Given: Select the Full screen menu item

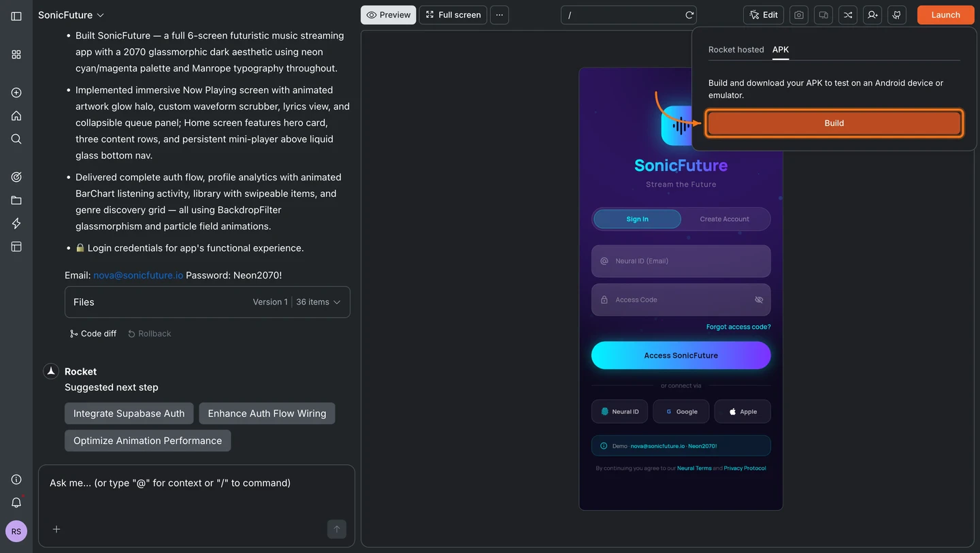Looking at the screenshot, I should point(453,14).
